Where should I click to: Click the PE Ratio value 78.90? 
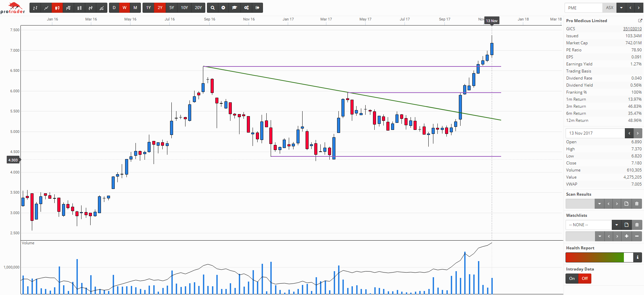(636, 50)
